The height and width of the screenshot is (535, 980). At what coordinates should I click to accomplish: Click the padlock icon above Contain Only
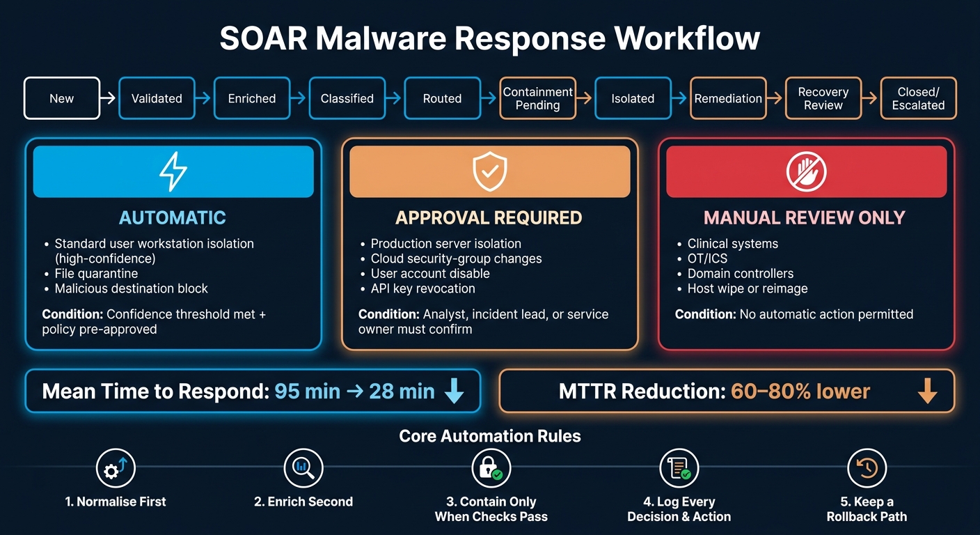tap(491, 468)
